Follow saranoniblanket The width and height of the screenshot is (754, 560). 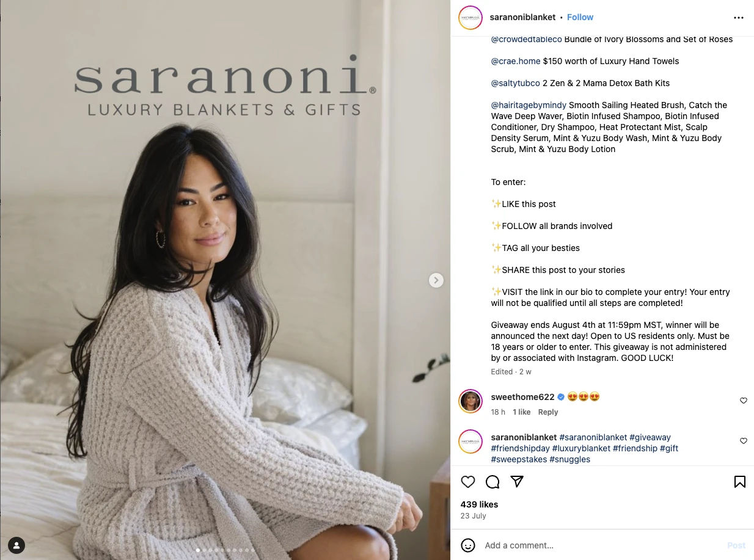pyautogui.click(x=580, y=17)
